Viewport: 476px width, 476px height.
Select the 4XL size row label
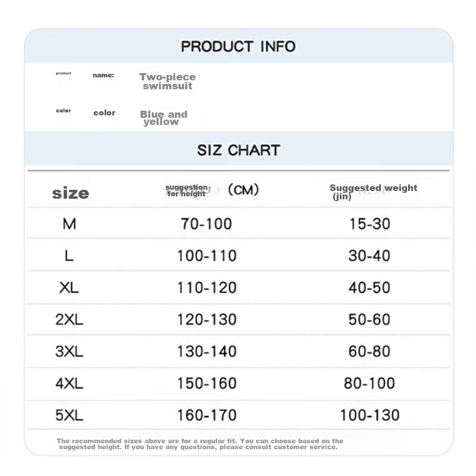click(x=69, y=383)
